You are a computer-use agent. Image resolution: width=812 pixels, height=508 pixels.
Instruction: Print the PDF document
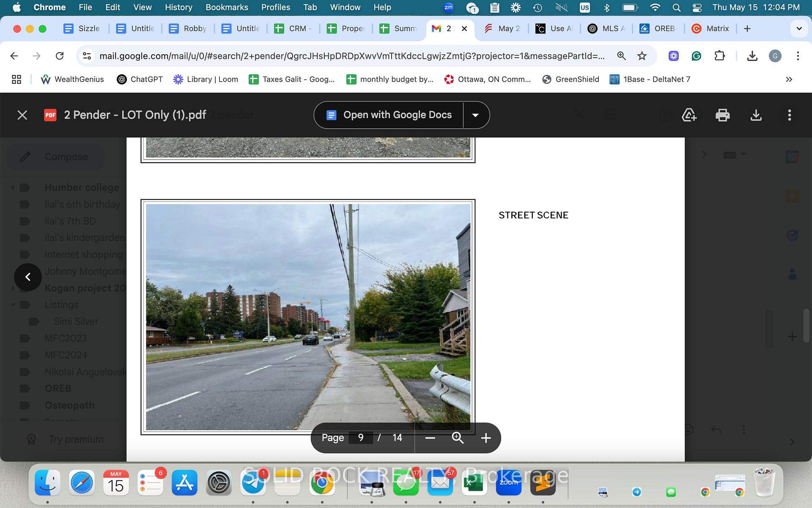[x=722, y=115]
